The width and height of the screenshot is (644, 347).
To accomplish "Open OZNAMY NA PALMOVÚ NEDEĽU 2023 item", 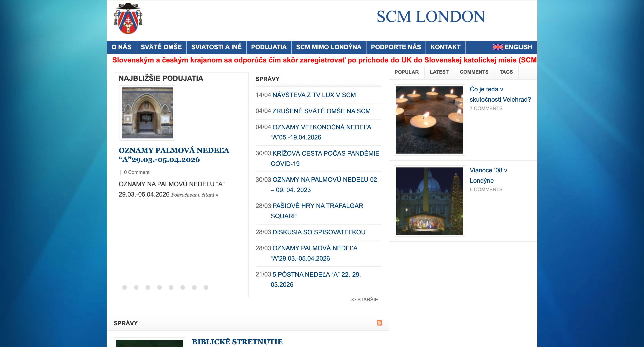I will coord(325,184).
